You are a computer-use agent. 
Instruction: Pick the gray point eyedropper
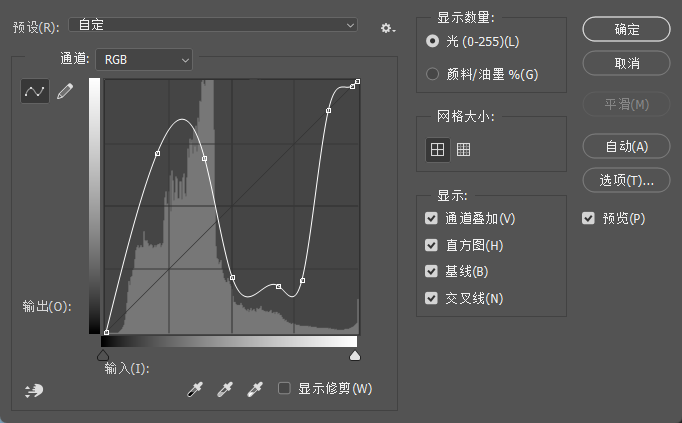pos(225,389)
